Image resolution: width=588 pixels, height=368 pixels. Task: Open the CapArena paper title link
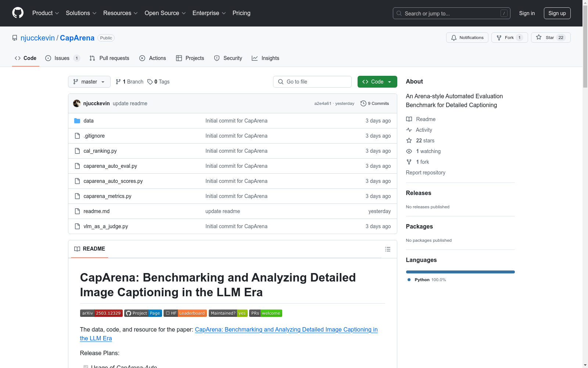coord(229,334)
